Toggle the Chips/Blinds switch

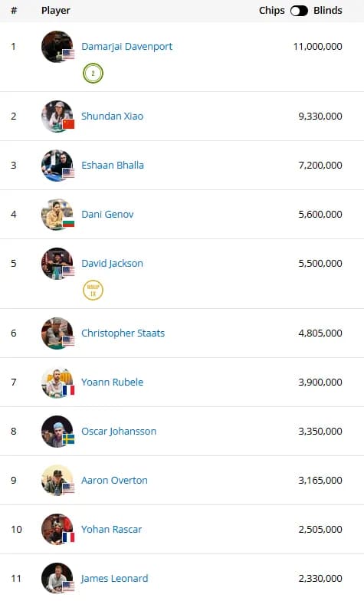pyautogui.click(x=299, y=11)
